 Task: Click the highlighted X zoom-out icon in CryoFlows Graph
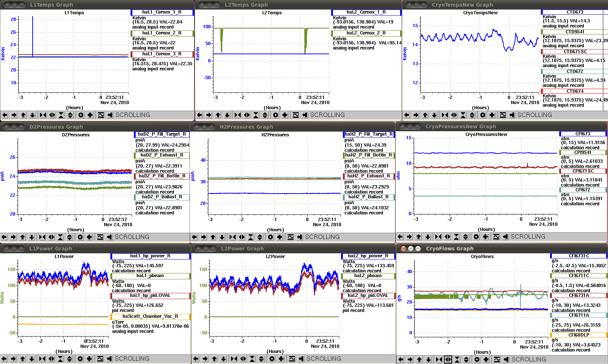[x=448, y=360]
